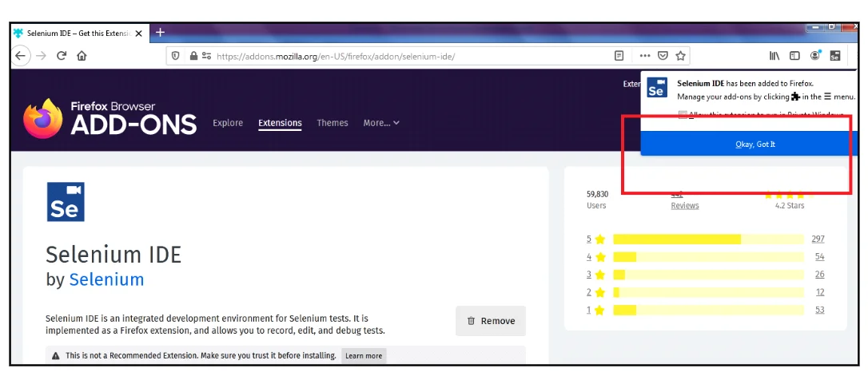Close the Selenium IDE browser tab

pyautogui.click(x=138, y=34)
